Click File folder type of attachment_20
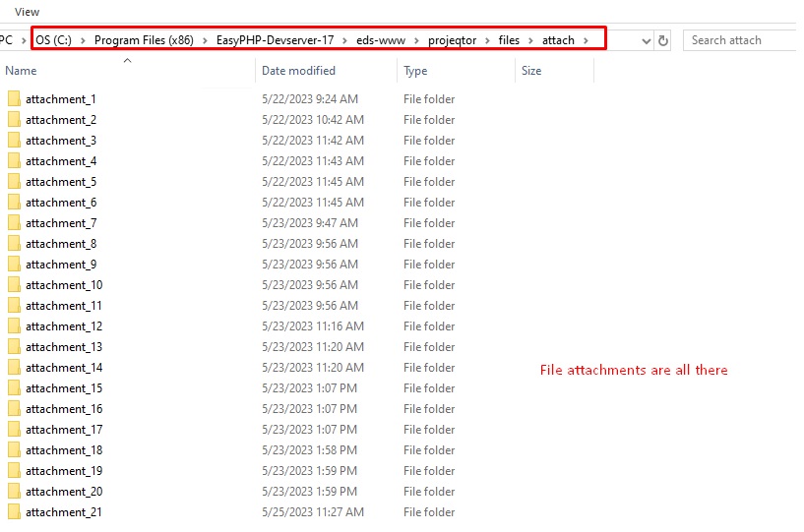This screenshot has width=804, height=532. tap(429, 491)
